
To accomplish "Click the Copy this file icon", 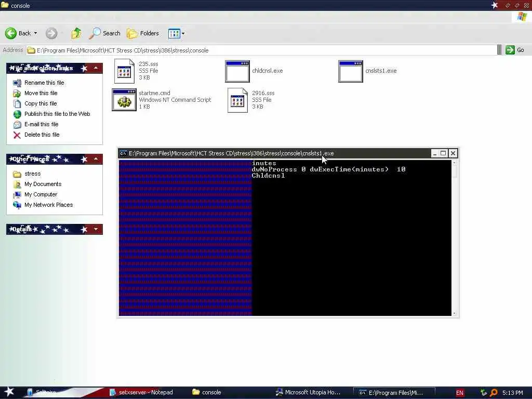I will pos(17,103).
